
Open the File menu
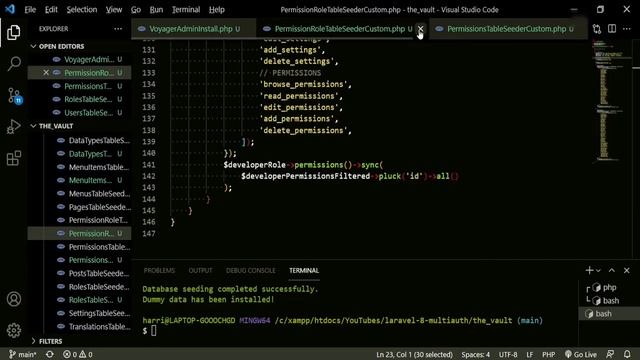pos(30,9)
